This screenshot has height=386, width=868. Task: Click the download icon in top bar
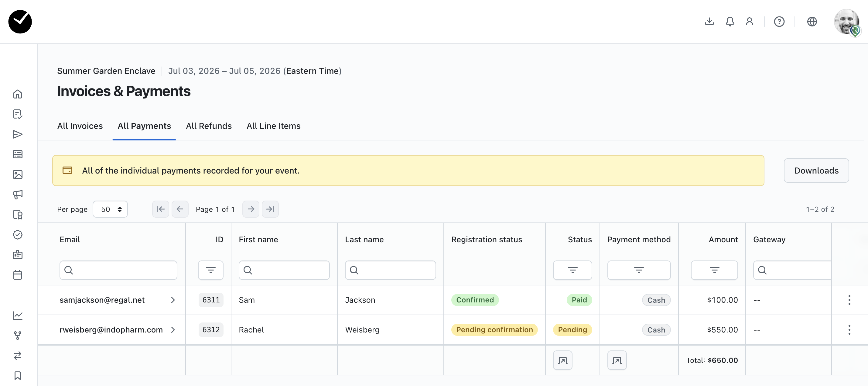709,22
